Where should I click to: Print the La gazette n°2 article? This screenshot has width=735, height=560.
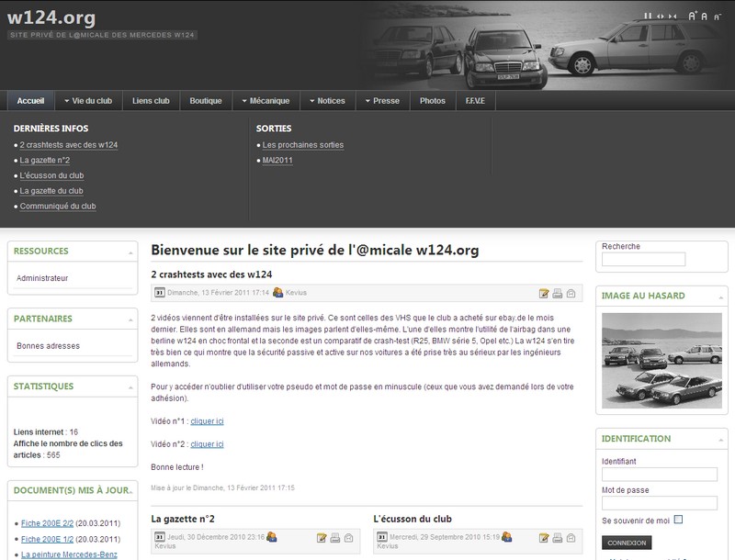tap(335, 538)
